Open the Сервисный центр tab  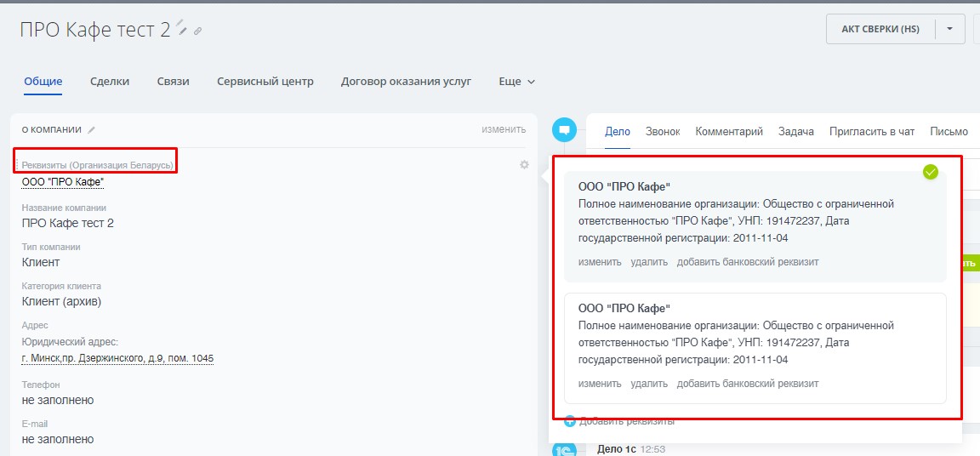pyautogui.click(x=265, y=82)
